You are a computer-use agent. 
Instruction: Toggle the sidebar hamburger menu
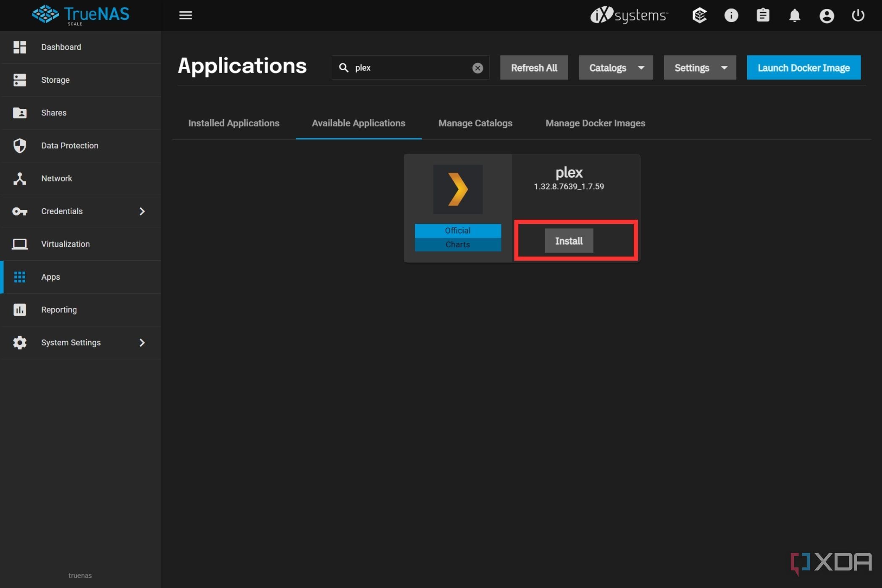pyautogui.click(x=185, y=16)
